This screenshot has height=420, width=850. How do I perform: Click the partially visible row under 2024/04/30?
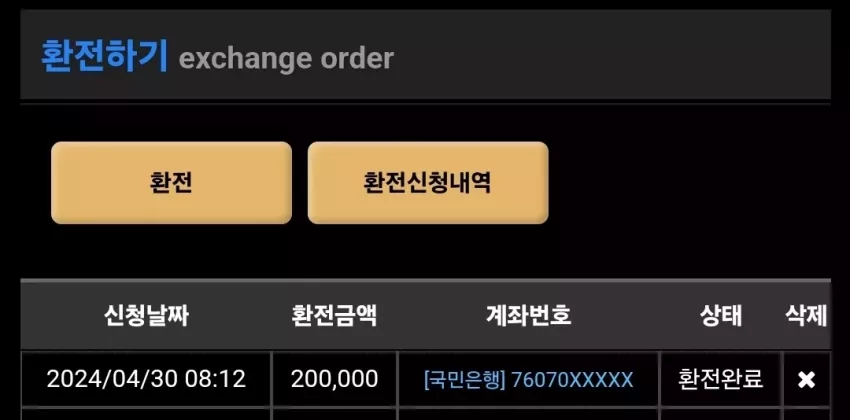coord(426,414)
